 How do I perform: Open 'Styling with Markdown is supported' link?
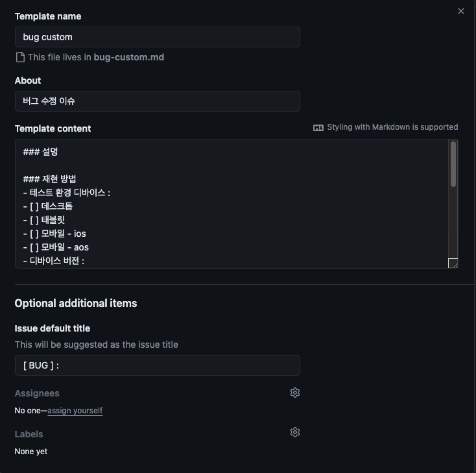pos(392,127)
